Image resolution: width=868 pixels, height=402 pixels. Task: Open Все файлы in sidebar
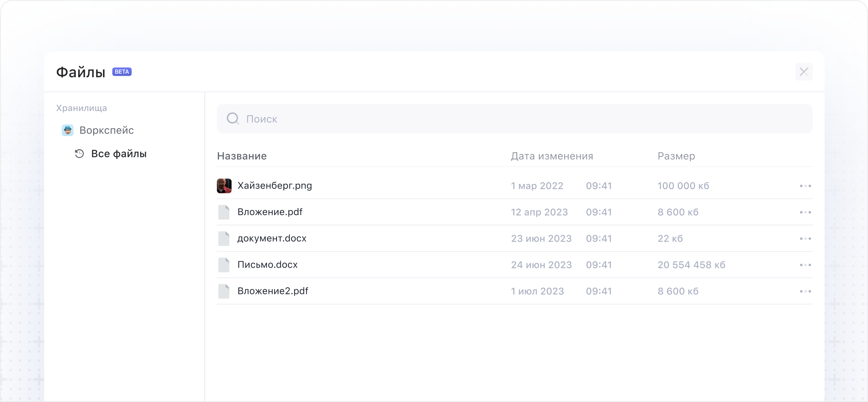click(119, 154)
